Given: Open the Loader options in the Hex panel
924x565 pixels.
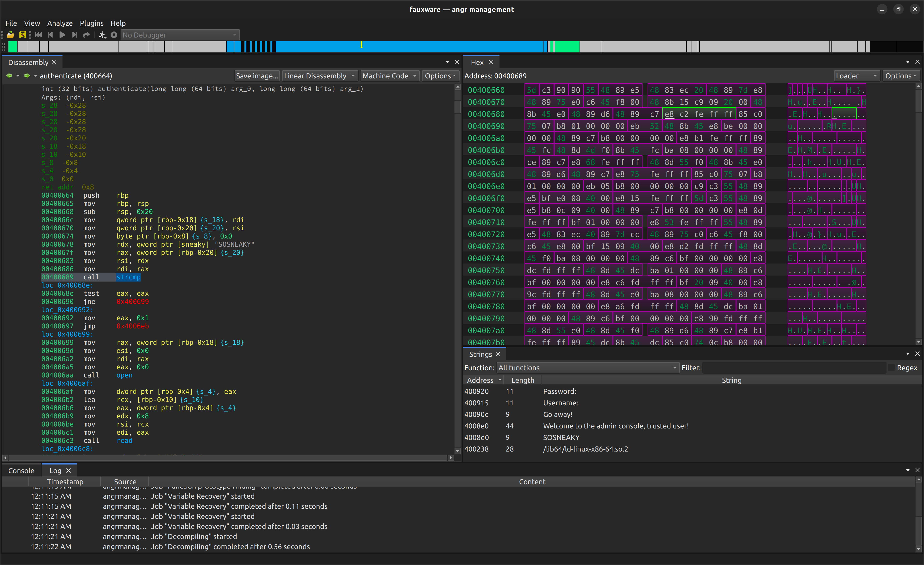Looking at the screenshot, I should [x=856, y=75].
